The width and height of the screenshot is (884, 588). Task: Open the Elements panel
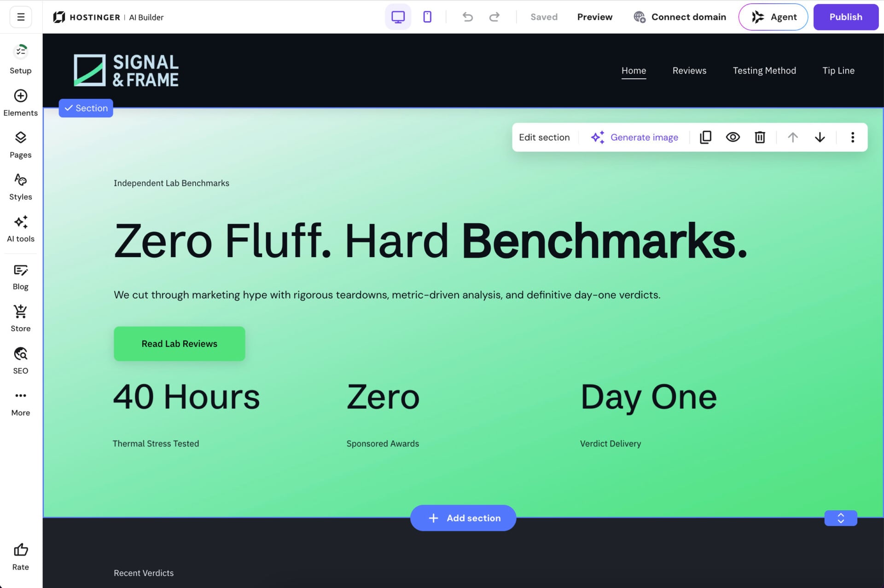[21, 103]
